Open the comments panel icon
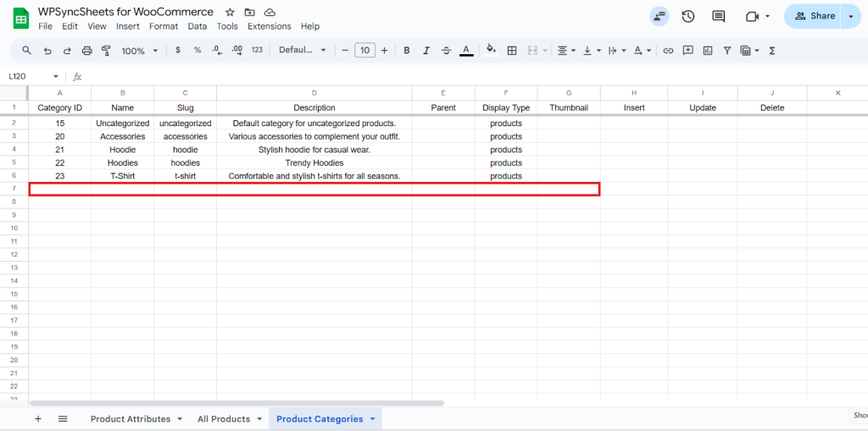 pos(719,16)
